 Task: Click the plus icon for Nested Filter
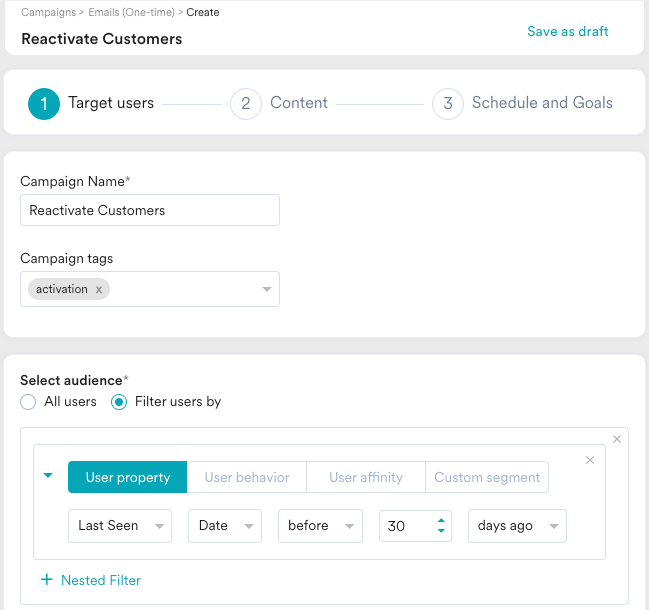pos(46,580)
